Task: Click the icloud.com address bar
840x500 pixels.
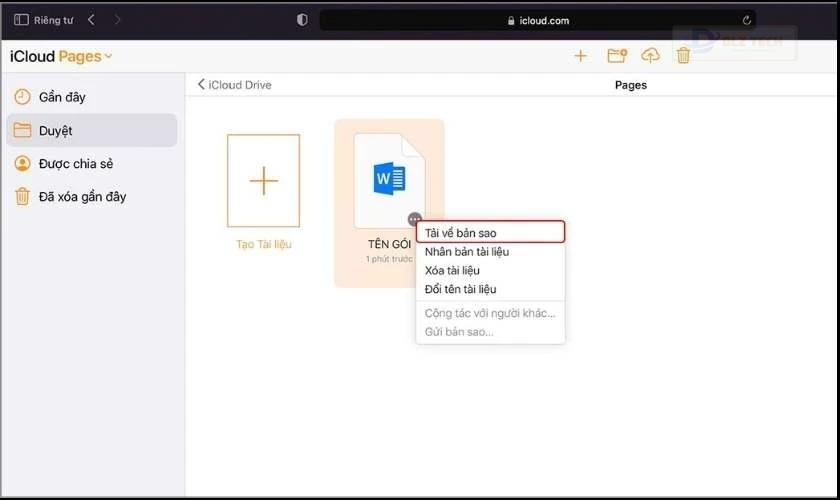Action: [537, 20]
